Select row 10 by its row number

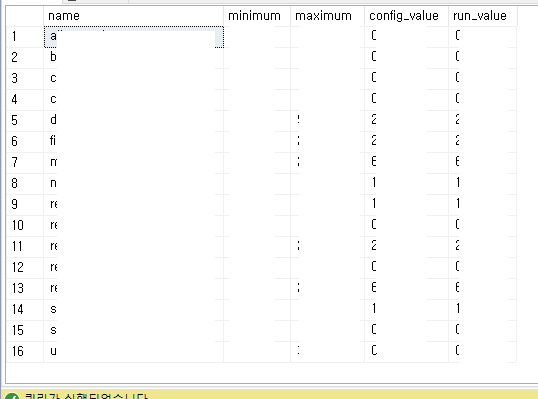pyautogui.click(x=25, y=225)
